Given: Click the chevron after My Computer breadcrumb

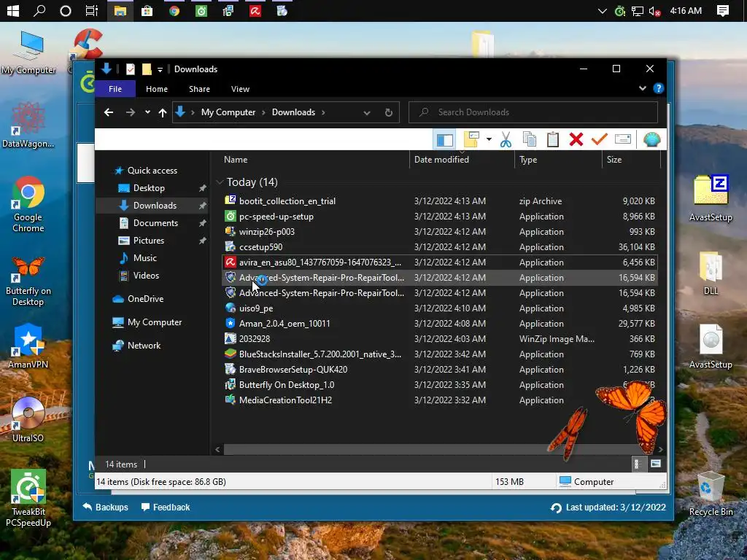Looking at the screenshot, I should click(263, 112).
